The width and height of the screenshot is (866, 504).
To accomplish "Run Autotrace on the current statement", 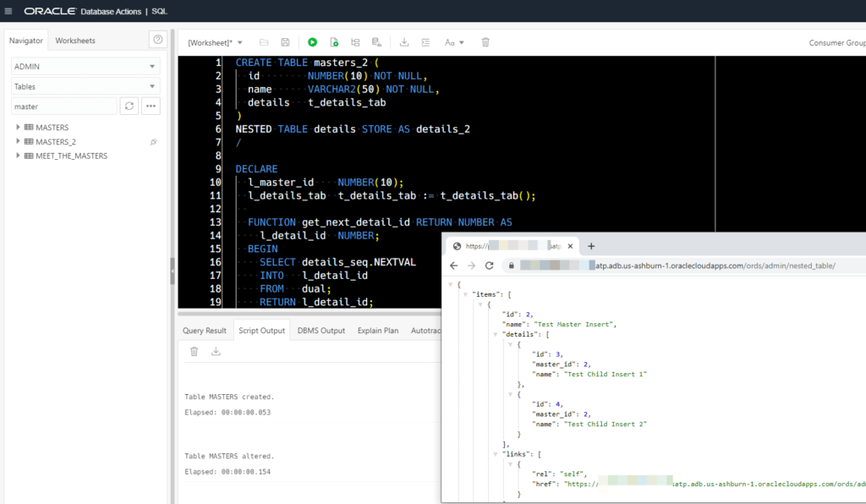I will tap(375, 41).
